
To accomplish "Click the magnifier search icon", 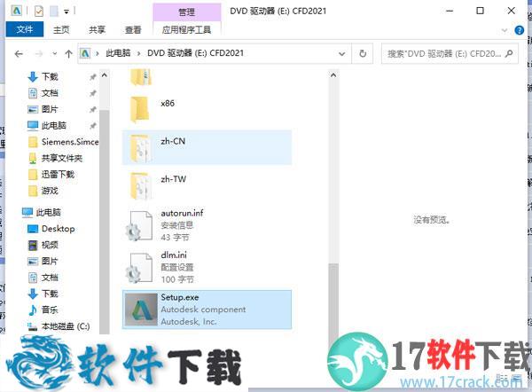I will pos(509,53).
